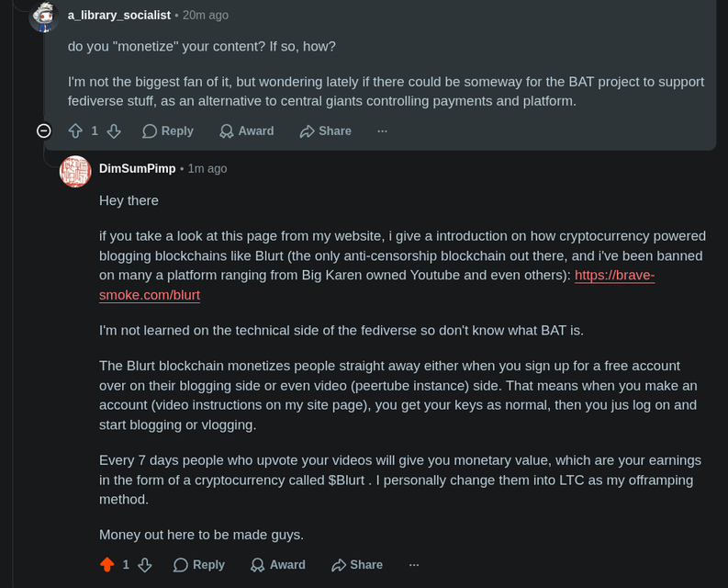
Task: Reply to DimSumPimp's comment
Action: [199, 565]
